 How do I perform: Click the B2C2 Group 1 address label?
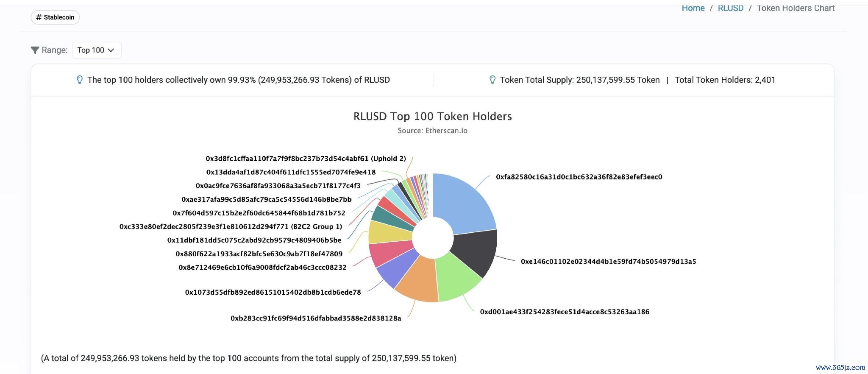pos(231,226)
